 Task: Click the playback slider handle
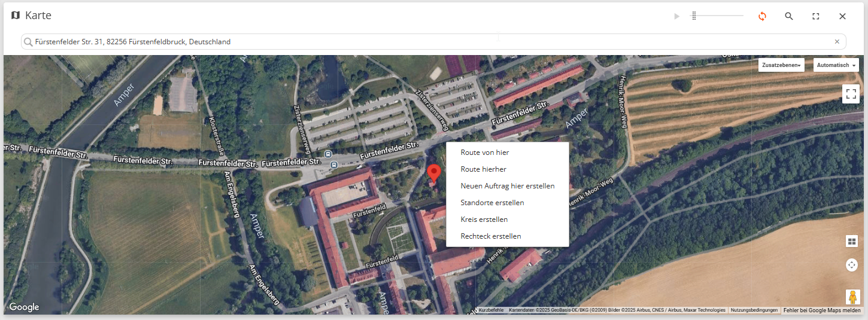point(694,16)
